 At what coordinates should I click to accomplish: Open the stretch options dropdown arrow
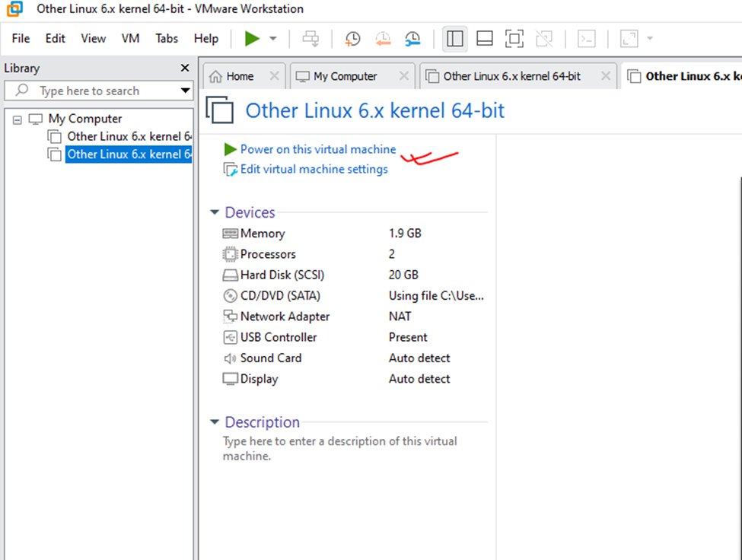tap(650, 39)
